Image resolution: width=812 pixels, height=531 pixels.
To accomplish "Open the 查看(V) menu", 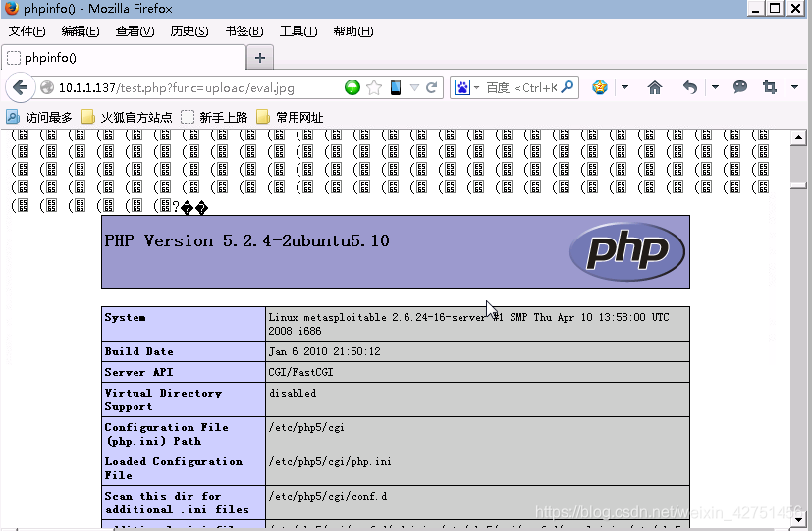I will tap(135, 31).
